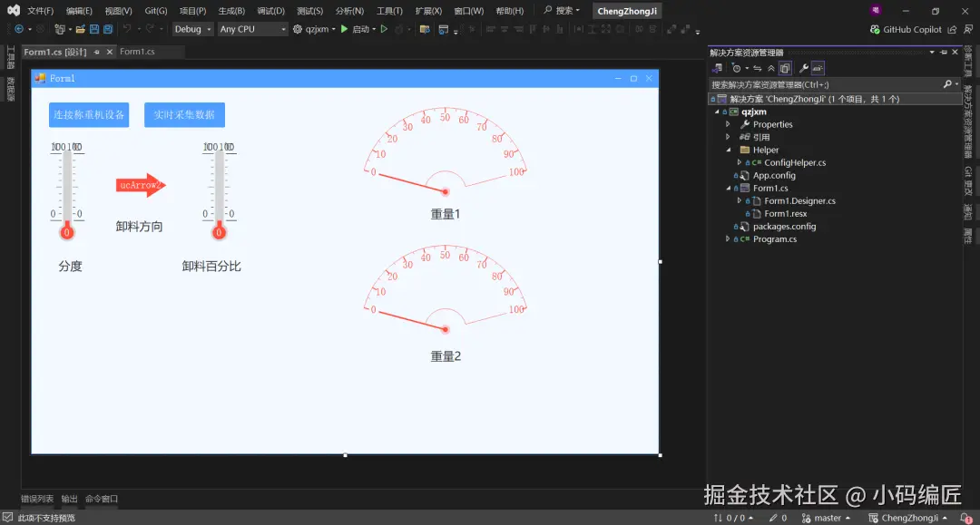
Task: Select the 分度 thermometer control
Action: pos(67,190)
